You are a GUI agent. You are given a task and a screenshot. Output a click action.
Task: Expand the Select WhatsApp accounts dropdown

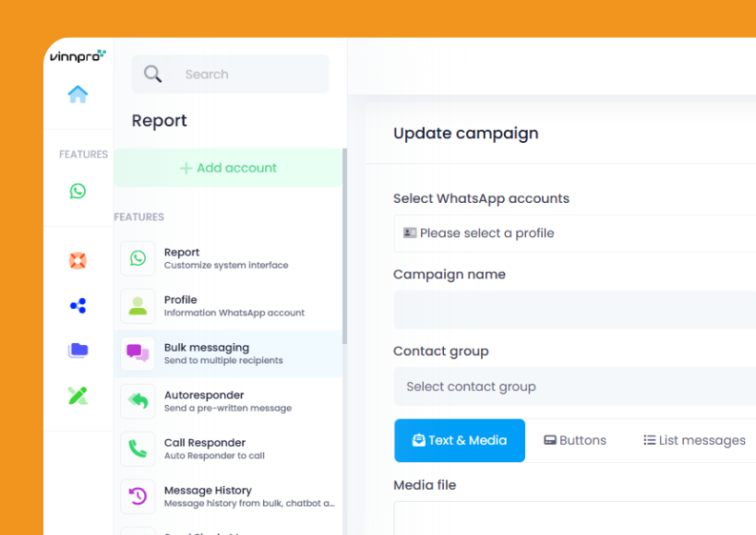pos(574,233)
